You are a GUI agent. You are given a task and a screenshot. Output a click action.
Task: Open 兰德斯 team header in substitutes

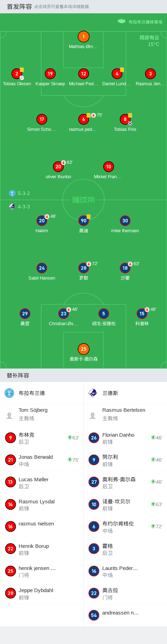coord(125,393)
